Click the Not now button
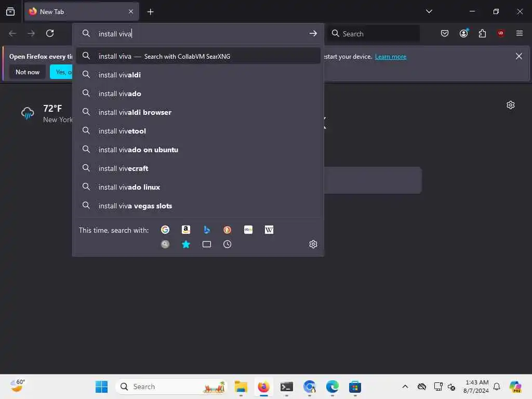 click(28, 72)
